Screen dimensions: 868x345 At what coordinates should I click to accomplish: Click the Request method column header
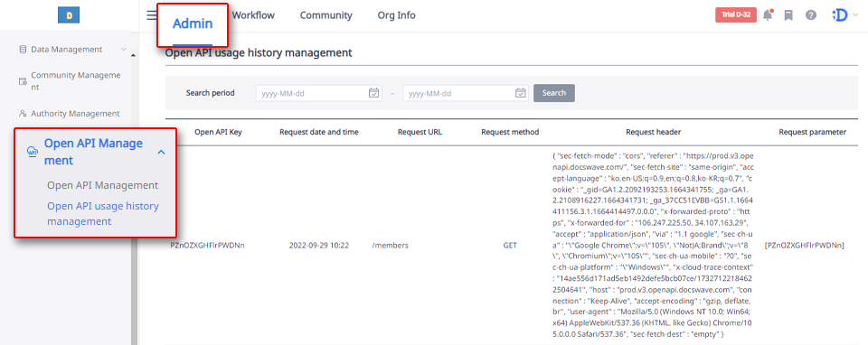[x=510, y=132]
